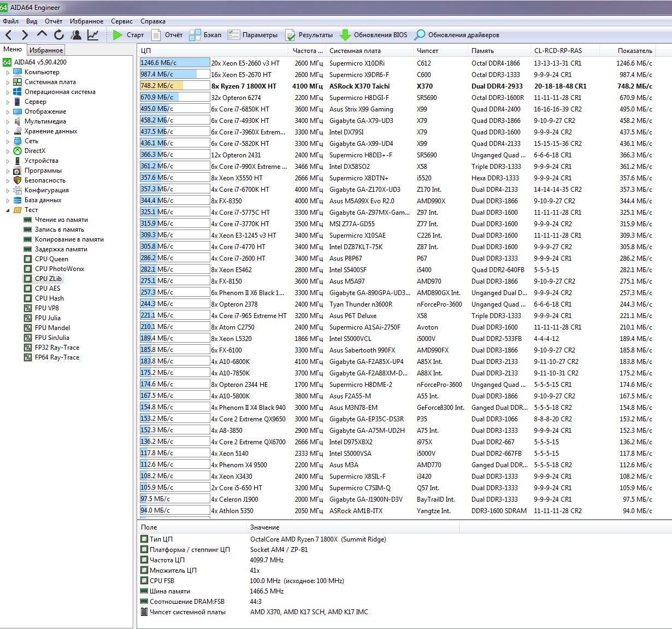Switch to the Избранное sidebar tab
672x629 pixels.
(x=46, y=50)
